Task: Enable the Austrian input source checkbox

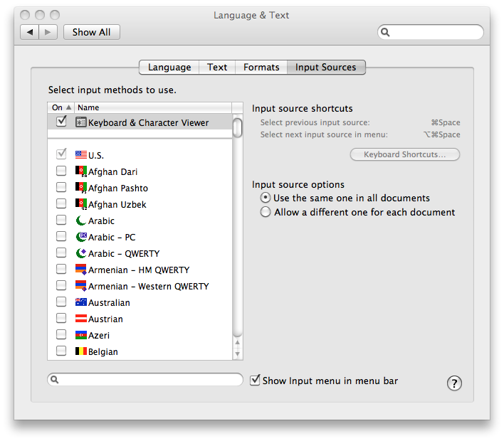Action: [x=61, y=319]
